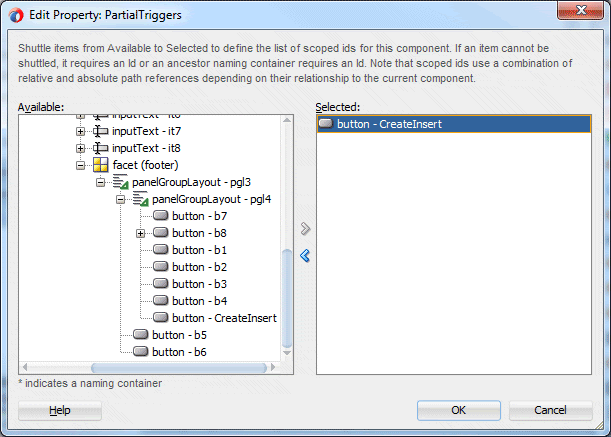Select inputText - it8 in the tree
The image size is (611, 437).
[x=147, y=148]
